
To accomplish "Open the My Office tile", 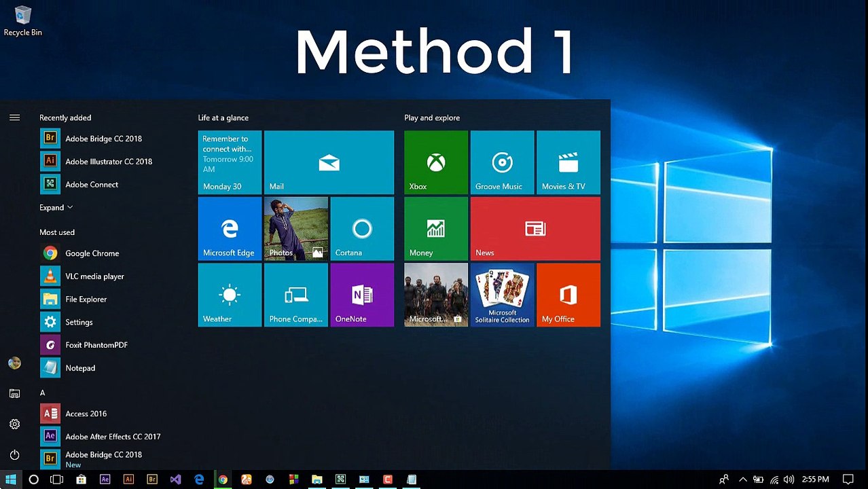I will tap(568, 295).
